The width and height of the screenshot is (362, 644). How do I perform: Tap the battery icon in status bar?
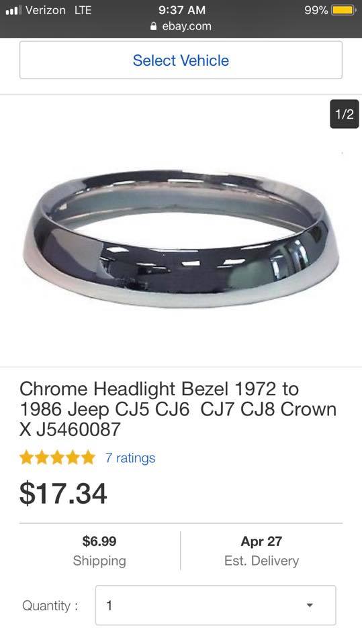pos(344,10)
